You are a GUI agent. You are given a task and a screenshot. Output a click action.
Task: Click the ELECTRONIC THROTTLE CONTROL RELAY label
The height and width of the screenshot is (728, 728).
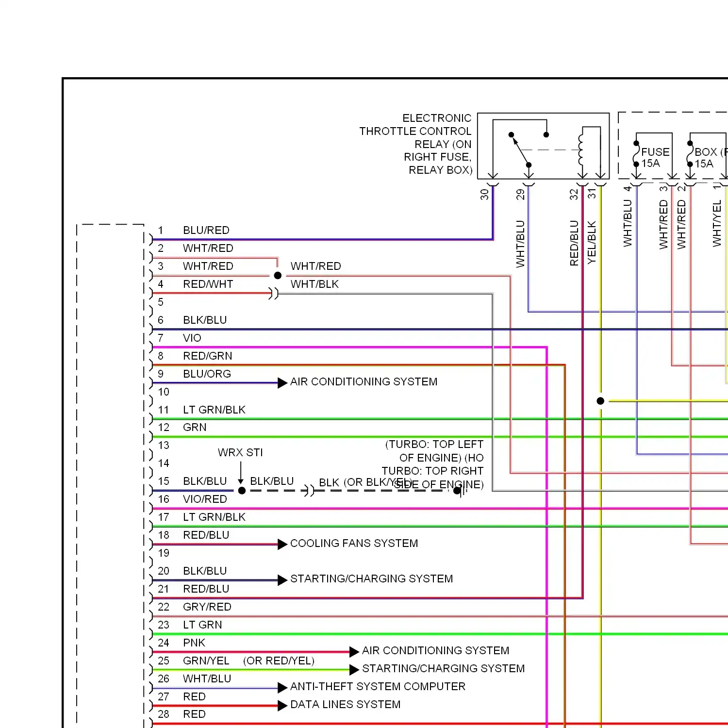pyautogui.click(x=416, y=144)
